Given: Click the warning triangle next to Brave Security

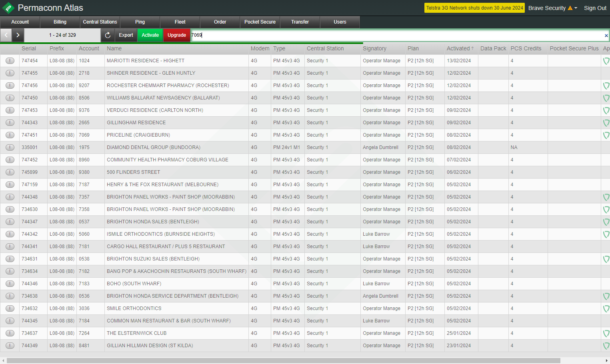Looking at the screenshot, I should pos(570,8).
